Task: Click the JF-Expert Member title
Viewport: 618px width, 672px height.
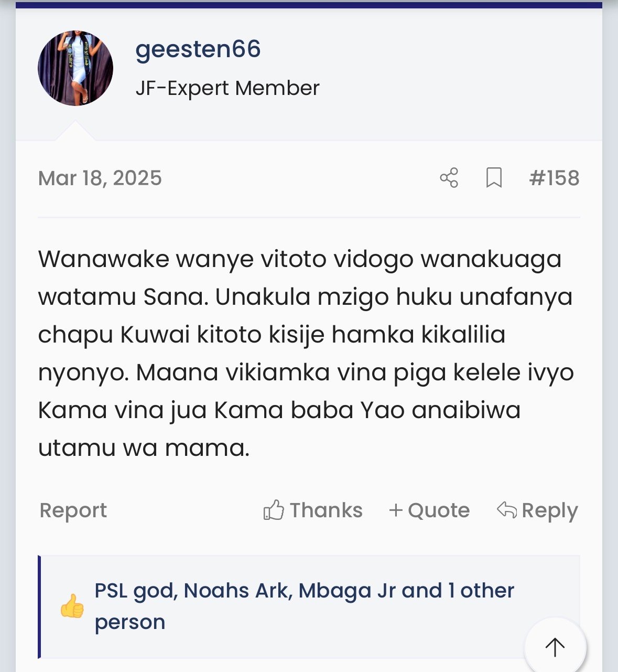Action: (x=227, y=88)
